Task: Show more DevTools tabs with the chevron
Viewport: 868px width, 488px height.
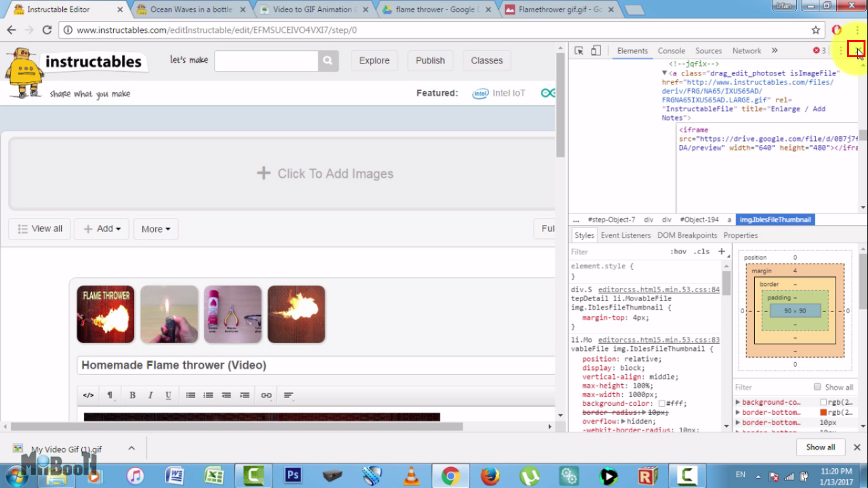Action: pyautogui.click(x=775, y=51)
